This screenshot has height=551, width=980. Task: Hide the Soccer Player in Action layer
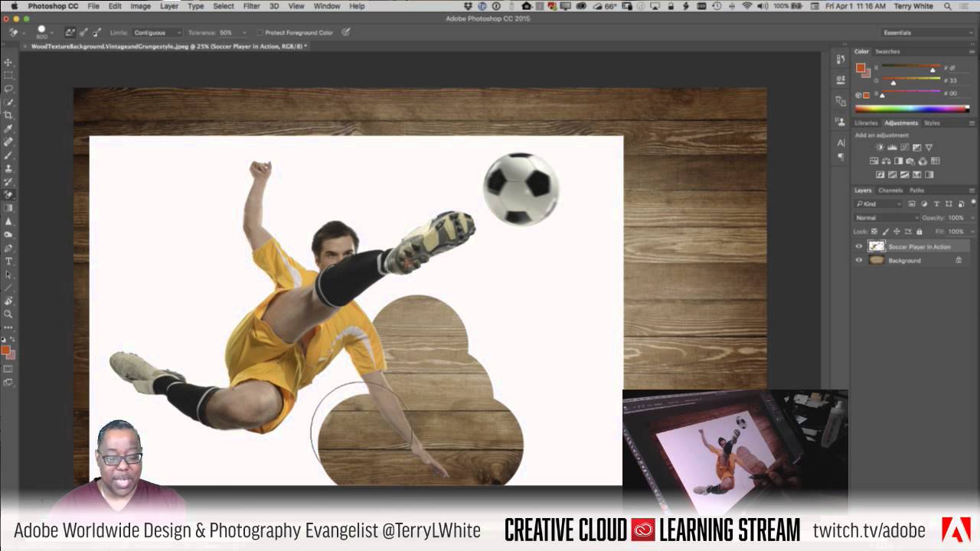(858, 246)
